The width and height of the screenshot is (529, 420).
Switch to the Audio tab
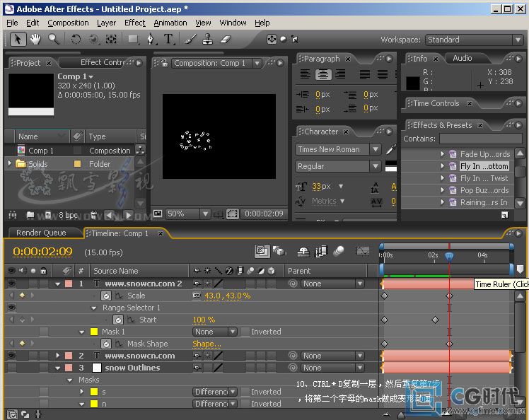coord(463,59)
